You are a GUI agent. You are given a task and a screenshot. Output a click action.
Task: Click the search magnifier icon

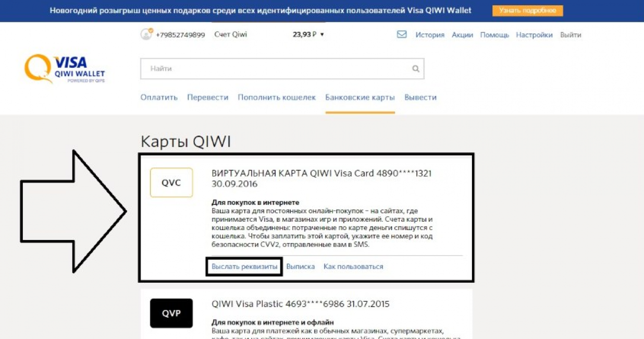click(x=415, y=68)
